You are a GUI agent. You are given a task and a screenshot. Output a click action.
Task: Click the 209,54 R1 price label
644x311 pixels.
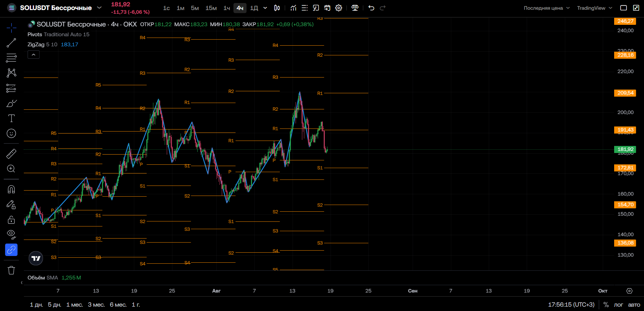coord(625,93)
